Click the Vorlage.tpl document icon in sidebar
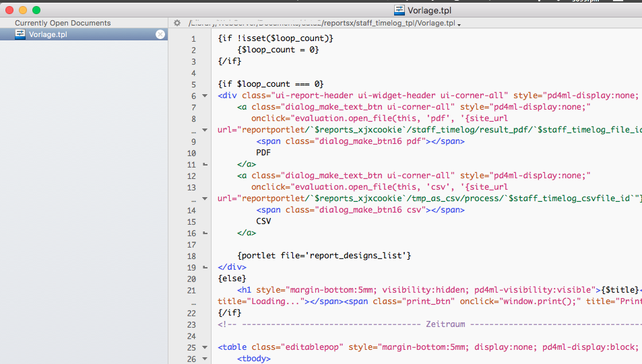This screenshot has width=642, height=364. coord(20,34)
